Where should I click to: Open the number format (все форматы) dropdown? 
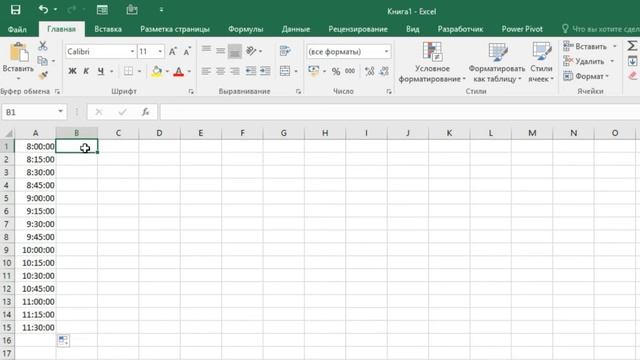click(x=386, y=51)
